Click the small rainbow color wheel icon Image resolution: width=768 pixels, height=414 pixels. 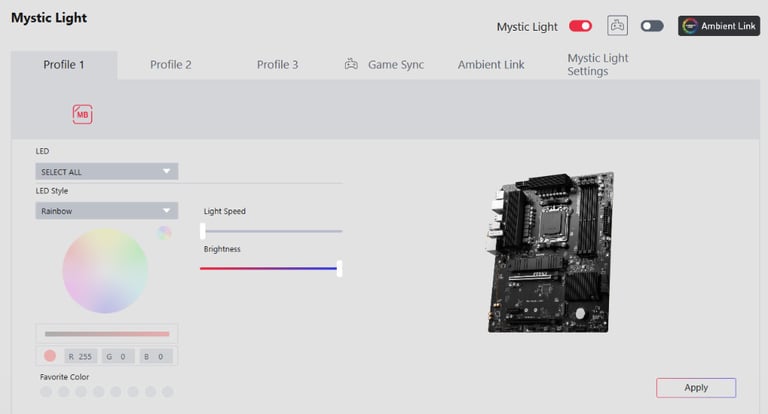coord(164,233)
